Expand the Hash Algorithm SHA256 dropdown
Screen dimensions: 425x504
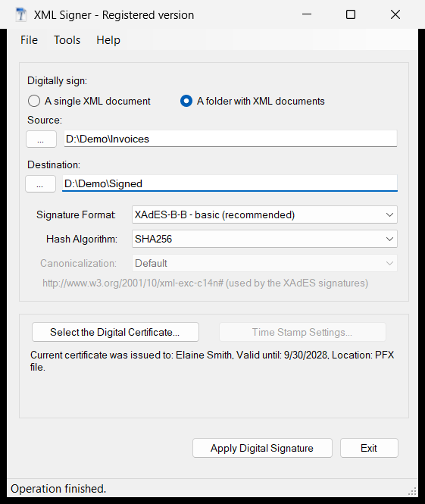pos(264,239)
